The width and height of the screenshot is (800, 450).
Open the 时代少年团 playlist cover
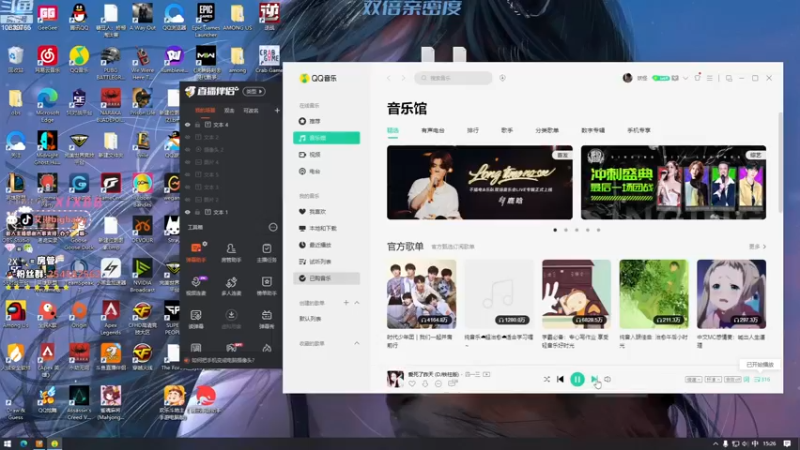click(x=421, y=294)
